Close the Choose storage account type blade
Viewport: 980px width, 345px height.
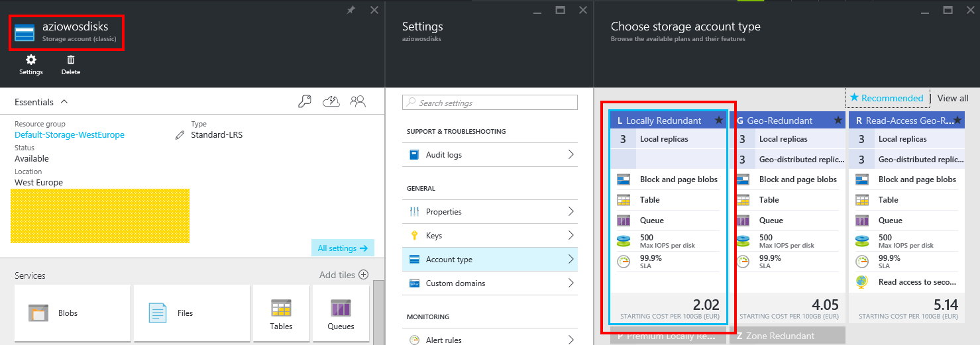coord(970,10)
